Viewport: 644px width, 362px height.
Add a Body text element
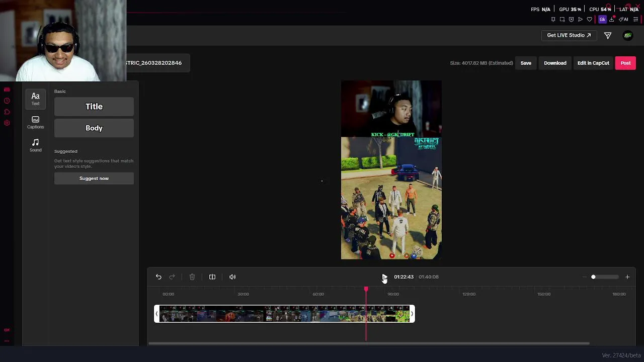pos(94,128)
